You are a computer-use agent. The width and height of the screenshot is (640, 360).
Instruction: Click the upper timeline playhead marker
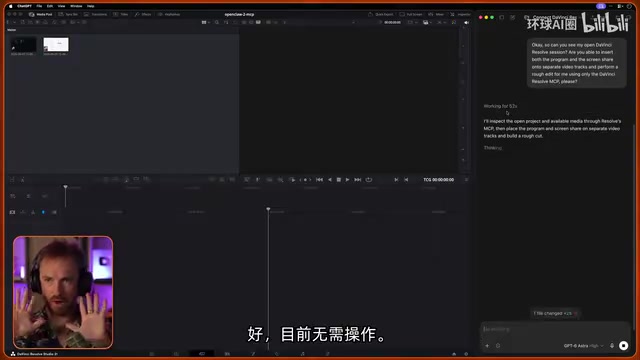[x=65, y=187]
